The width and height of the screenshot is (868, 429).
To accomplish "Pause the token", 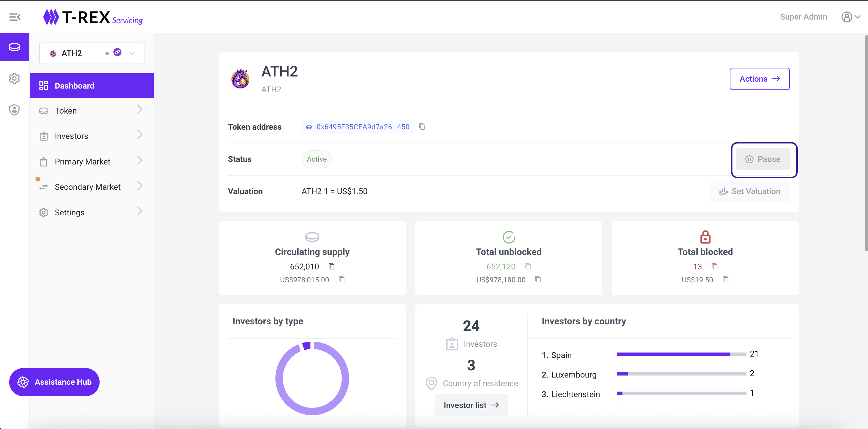I will tap(763, 159).
